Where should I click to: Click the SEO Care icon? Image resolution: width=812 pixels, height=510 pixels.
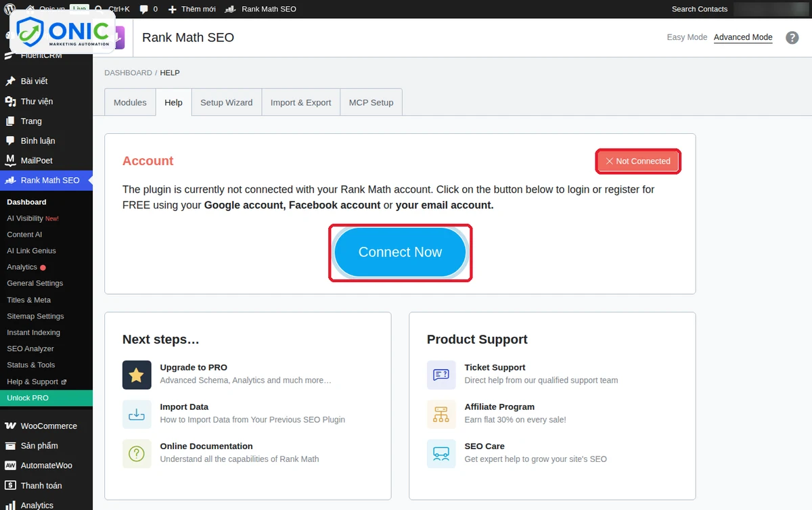(x=441, y=453)
